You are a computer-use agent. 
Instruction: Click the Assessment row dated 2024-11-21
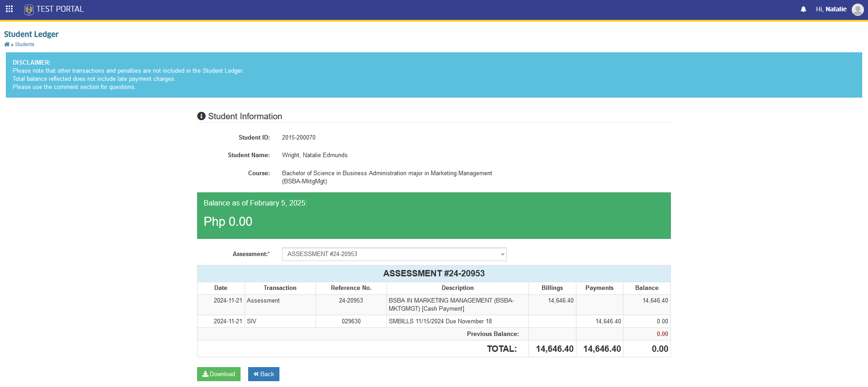(x=434, y=305)
